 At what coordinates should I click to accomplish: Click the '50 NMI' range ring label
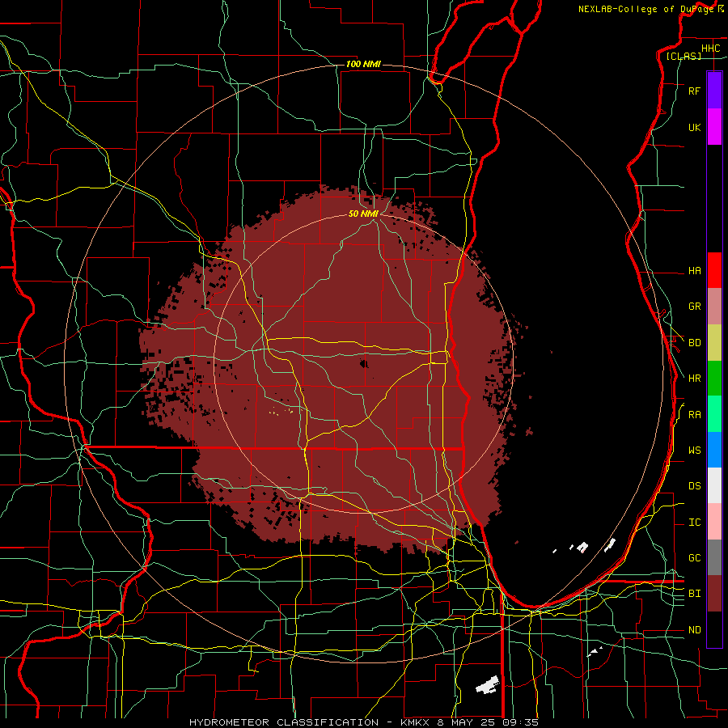tap(363, 214)
